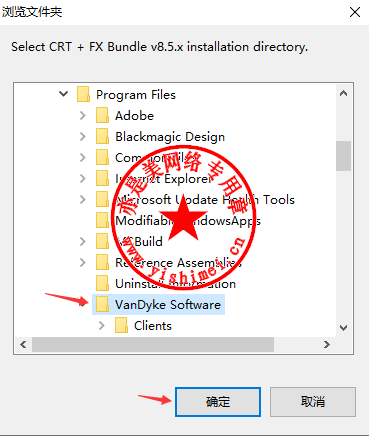
Task: Click the horizontal scrollbar right arrow
Action: point(327,344)
